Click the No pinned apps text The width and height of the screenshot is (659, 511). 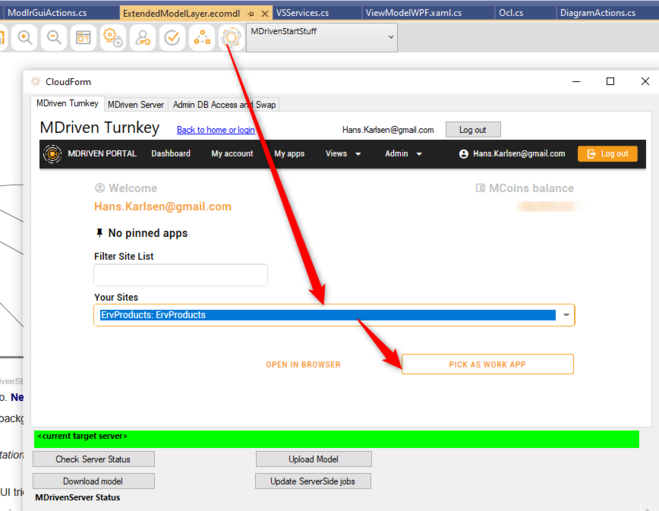coord(148,233)
